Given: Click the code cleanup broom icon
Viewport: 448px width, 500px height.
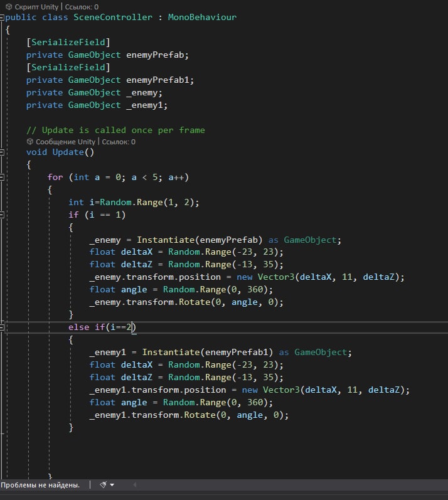Looking at the screenshot, I should (x=103, y=485).
